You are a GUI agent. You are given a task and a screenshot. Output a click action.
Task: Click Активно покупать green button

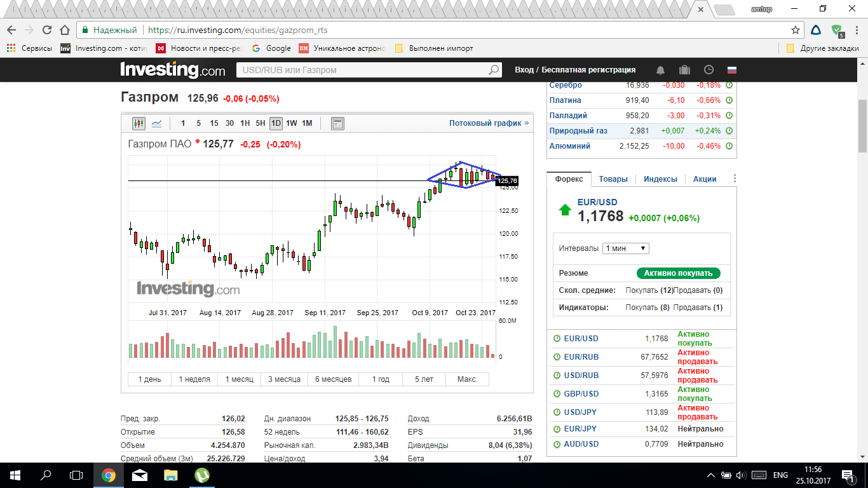679,273
